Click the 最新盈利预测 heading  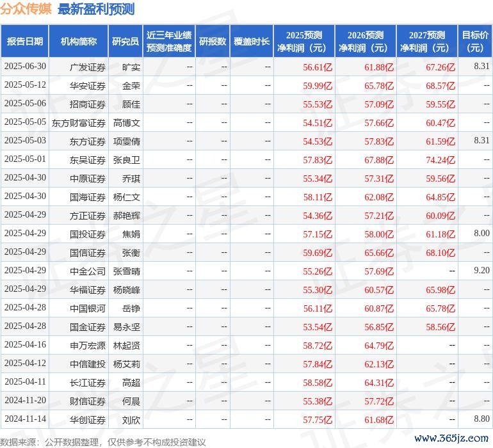(96, 9)
